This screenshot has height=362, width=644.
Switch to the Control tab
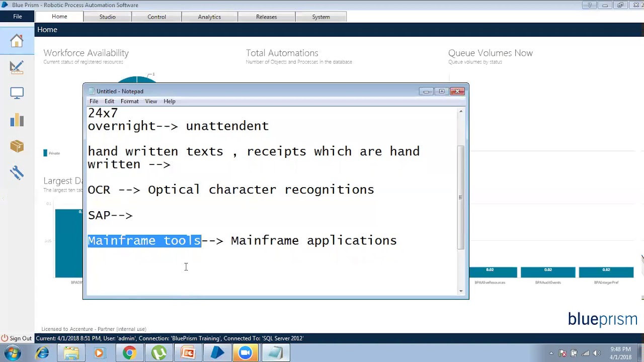(156, 17)
